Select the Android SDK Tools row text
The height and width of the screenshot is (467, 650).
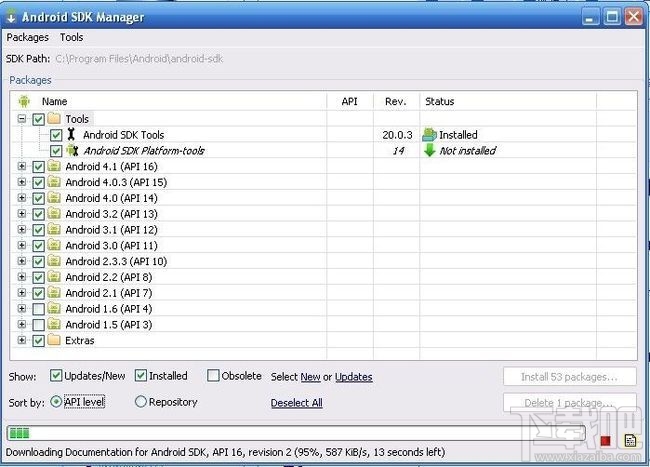[124, 135]
